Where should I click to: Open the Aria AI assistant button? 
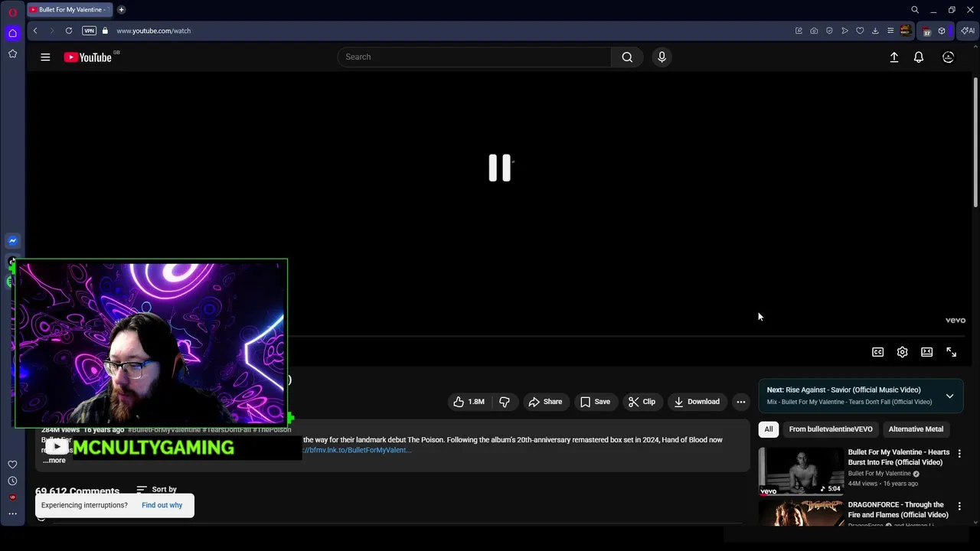968,31
